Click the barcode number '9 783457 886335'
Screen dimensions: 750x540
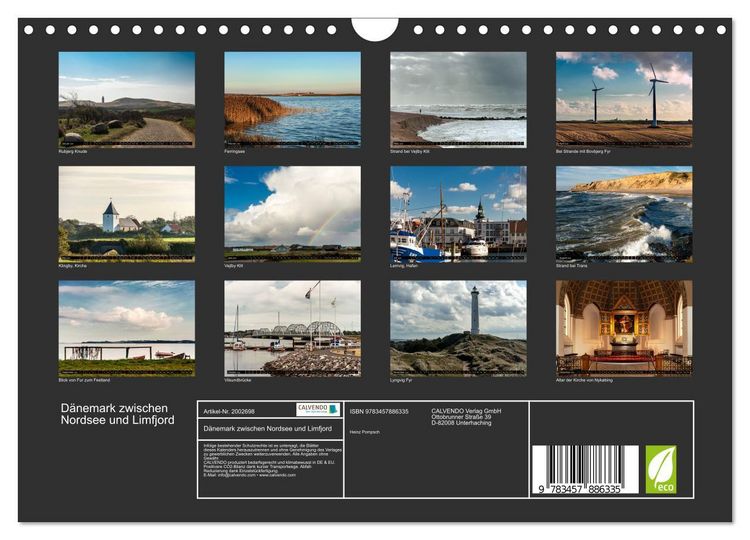[x=579, y=489]
